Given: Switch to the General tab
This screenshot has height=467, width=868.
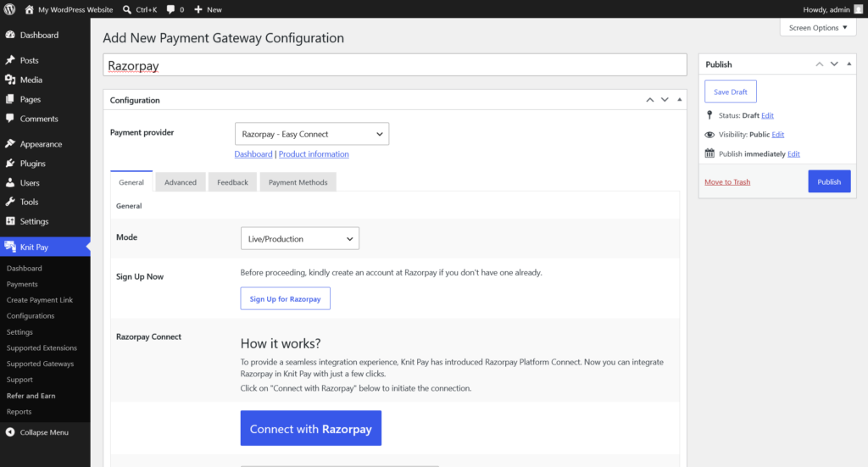Looking at the screenshot, I should click(x=131, y=182).
